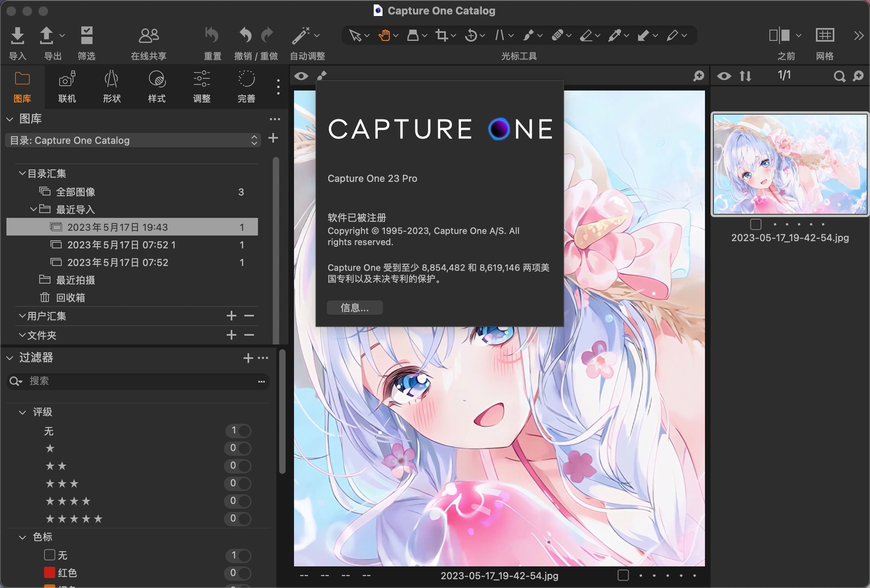This screenshot has width=870, height=588.
Task: Toggle the Grid (网格) overlay icon
Action: 825,35
